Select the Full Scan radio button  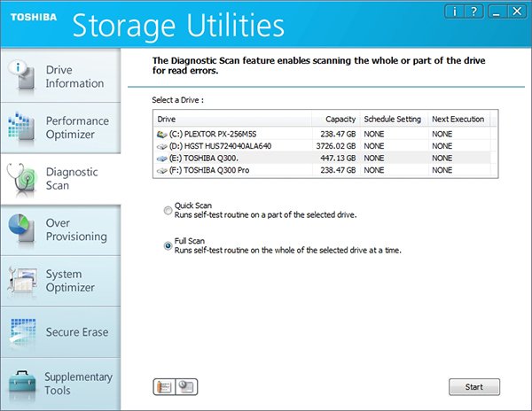(x=168, y=245)
